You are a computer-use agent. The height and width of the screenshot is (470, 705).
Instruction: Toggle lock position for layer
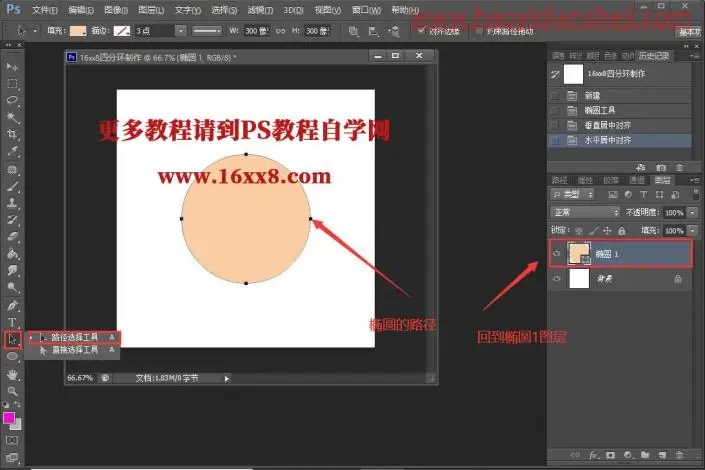[x=607, y=231]
